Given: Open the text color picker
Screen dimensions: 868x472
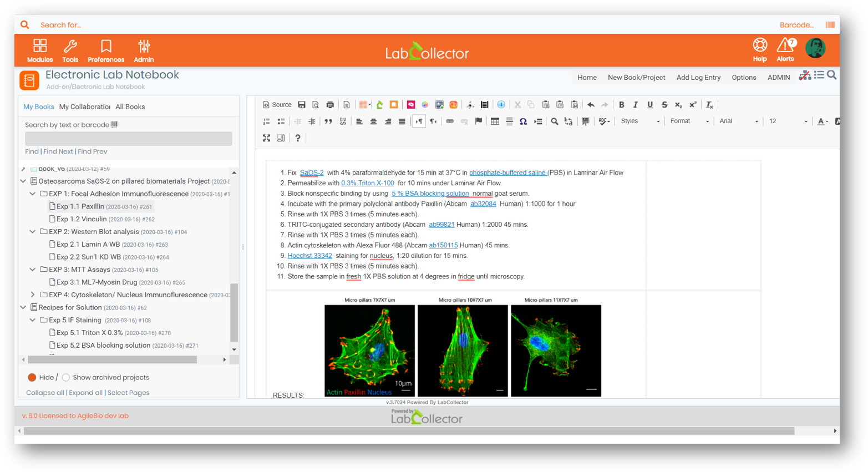Looking at the screenshot, I should point(823,121).
